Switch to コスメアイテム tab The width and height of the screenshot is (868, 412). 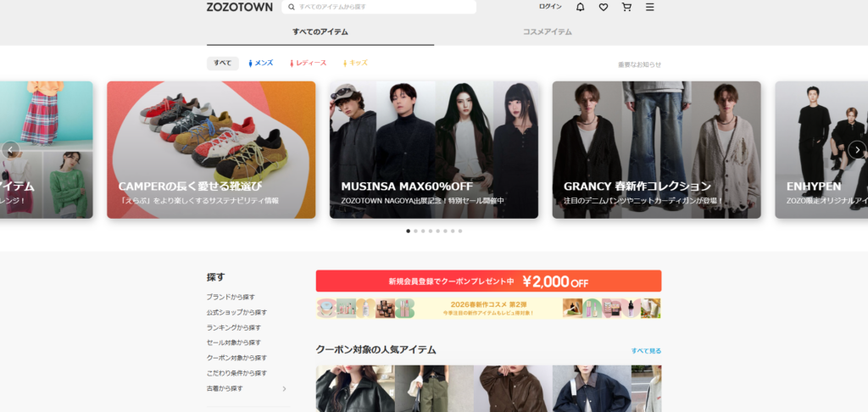pyautogui.click(x=548, y=32)
